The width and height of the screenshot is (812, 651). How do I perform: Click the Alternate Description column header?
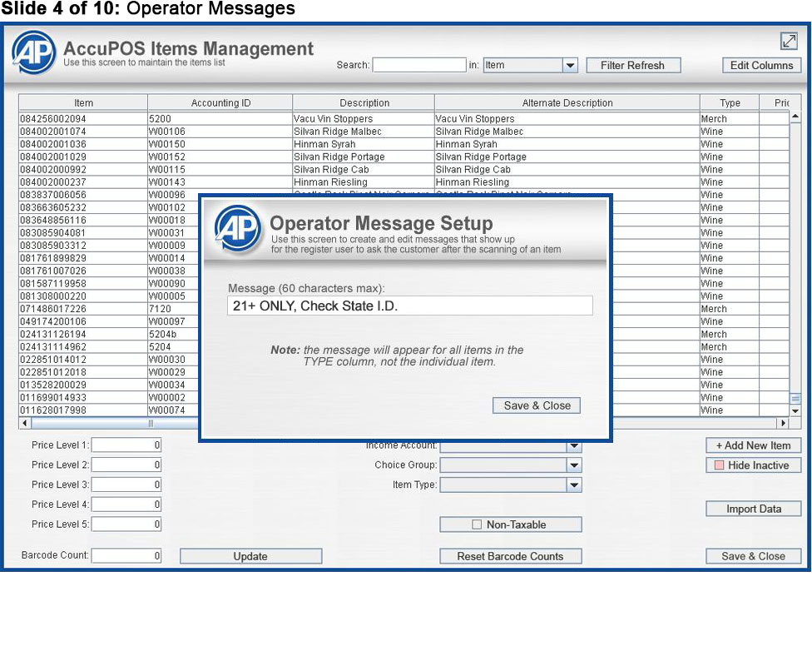point(567,103)
